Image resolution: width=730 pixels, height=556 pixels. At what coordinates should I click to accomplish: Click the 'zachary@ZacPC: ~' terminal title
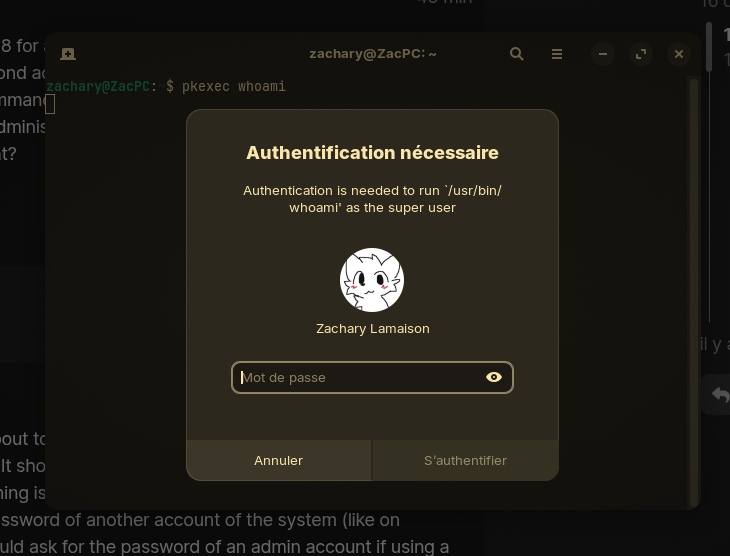(372, 54)
